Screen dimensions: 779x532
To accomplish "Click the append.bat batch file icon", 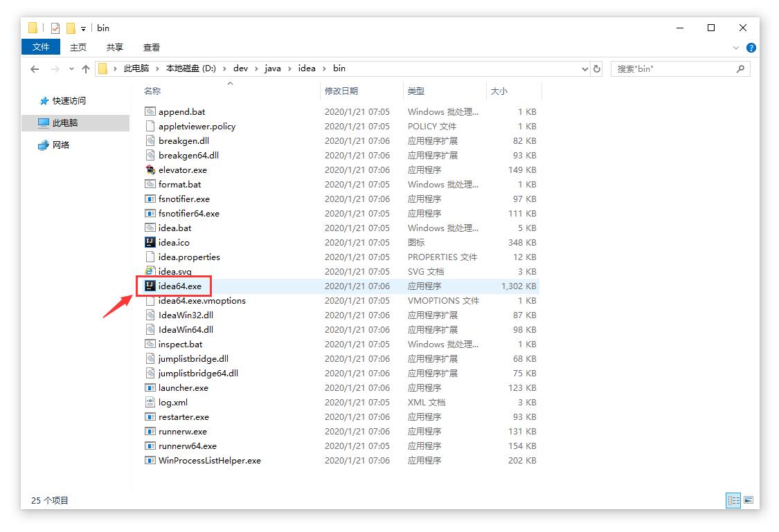I will coord(150,111).
